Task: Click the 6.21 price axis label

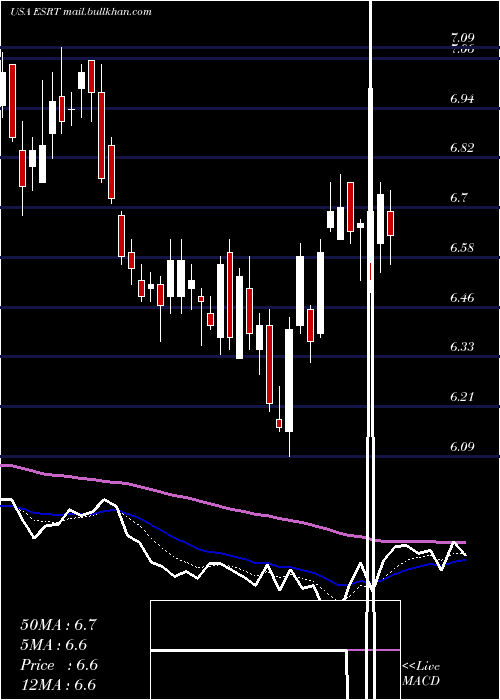Action: click(462, 396)
